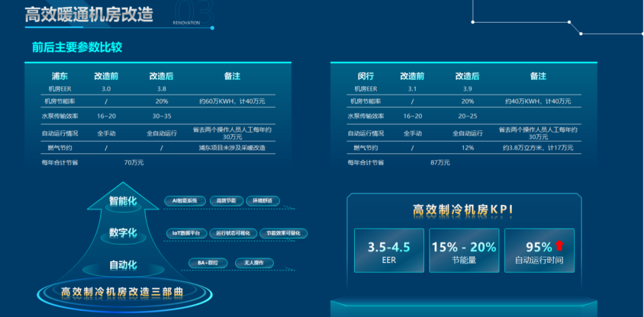Click the 运行状态可视化 pill tag
The height and width of the screenshot is (317, 644).
[233, 233]
